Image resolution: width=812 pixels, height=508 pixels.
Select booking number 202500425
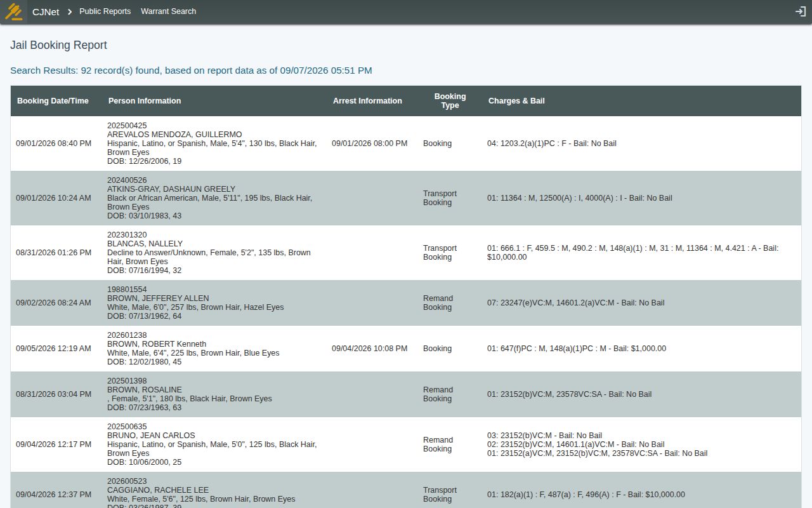[x=127, y=126]
